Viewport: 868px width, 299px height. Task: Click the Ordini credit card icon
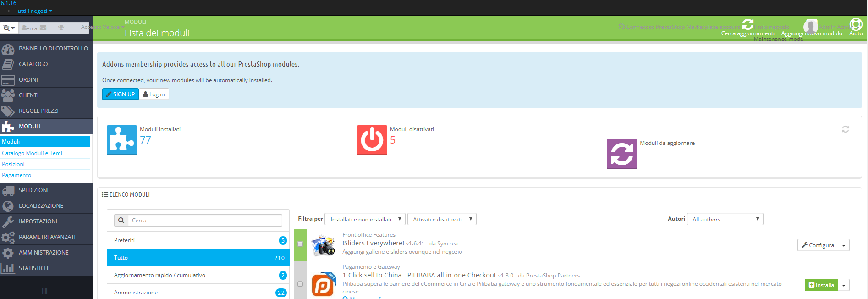8,80
